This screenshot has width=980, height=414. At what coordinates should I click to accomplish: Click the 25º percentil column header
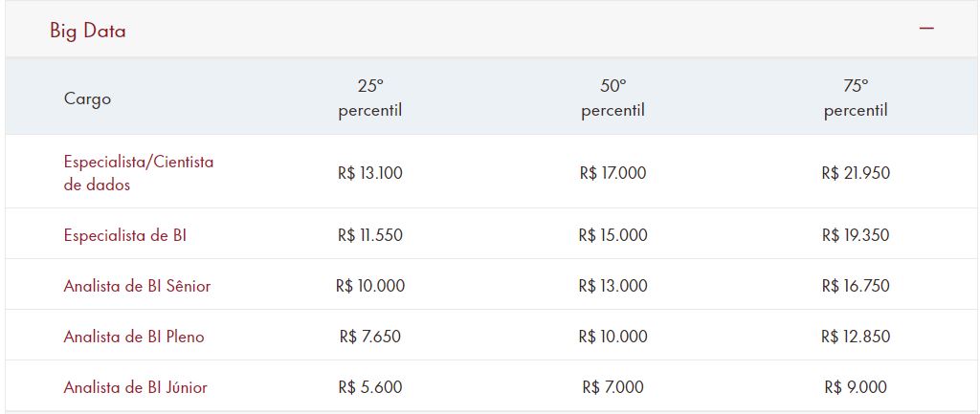coord(369,98)
